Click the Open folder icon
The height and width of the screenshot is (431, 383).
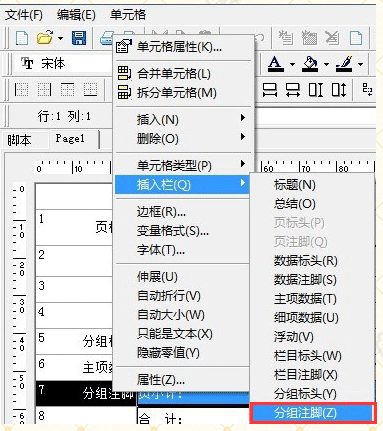pos(45,37)
